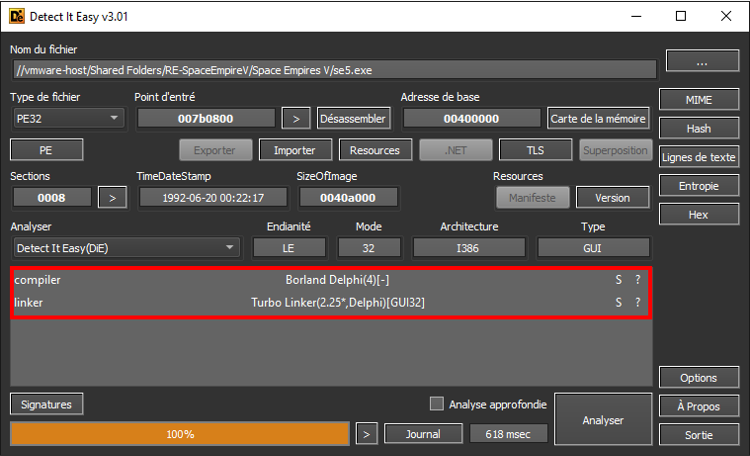Open the Options button
The height and width of the screenshot is (456, 750).
pyautogui.click(x=699, y=378)
